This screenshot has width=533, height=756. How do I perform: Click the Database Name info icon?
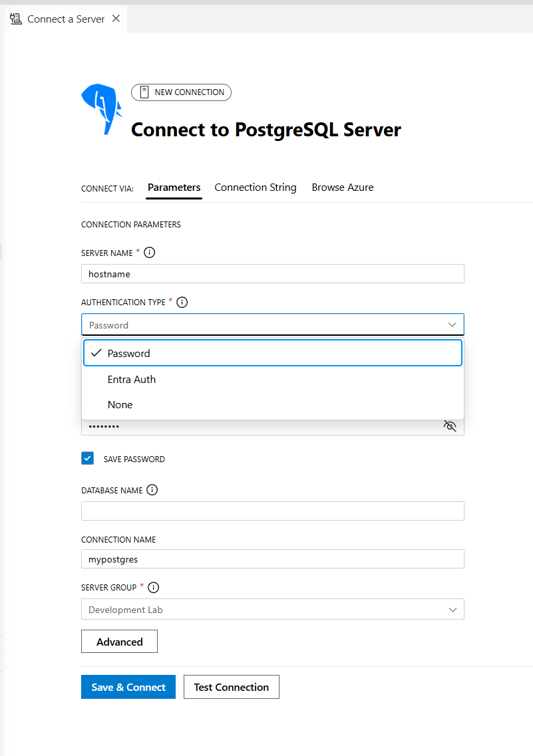click(x=152, y=490)
